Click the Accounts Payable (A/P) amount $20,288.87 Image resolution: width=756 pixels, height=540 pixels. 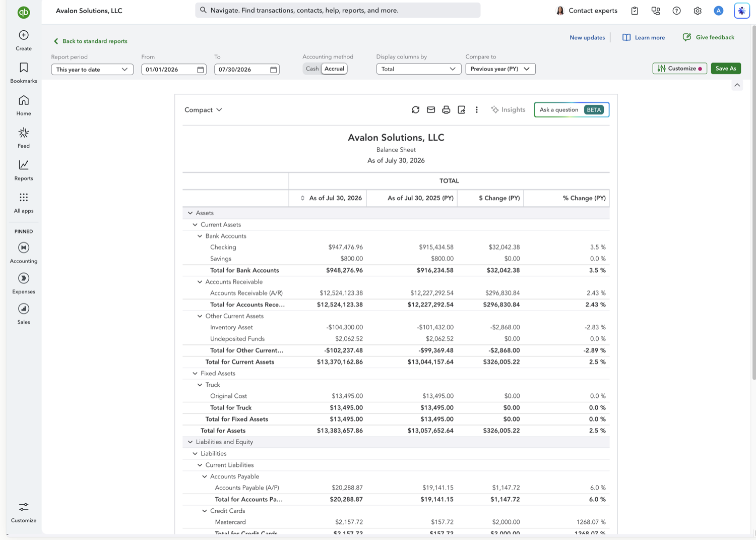347,488
